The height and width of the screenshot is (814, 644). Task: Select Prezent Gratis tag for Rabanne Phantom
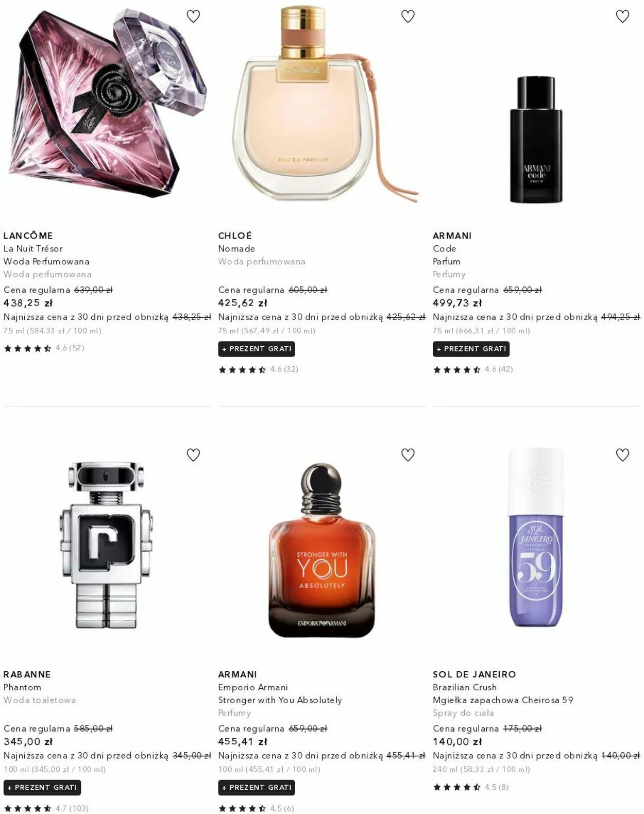pos(42,787)
